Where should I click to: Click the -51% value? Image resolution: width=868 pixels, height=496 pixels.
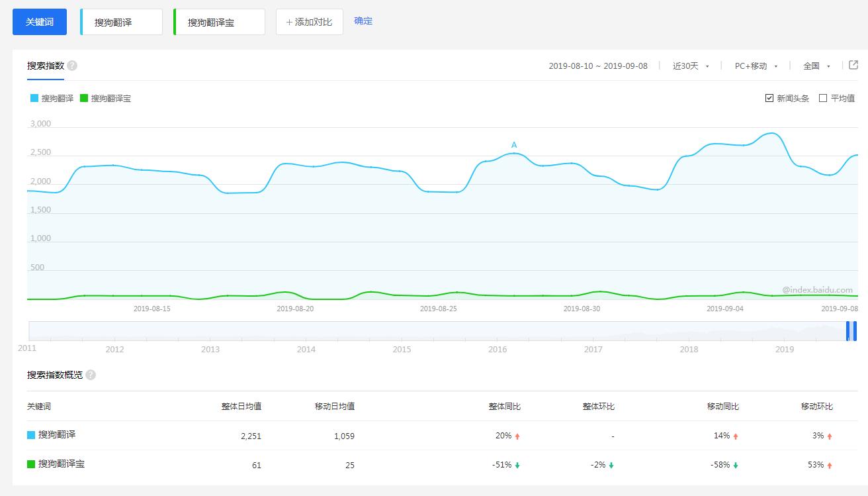click(502, 465)
